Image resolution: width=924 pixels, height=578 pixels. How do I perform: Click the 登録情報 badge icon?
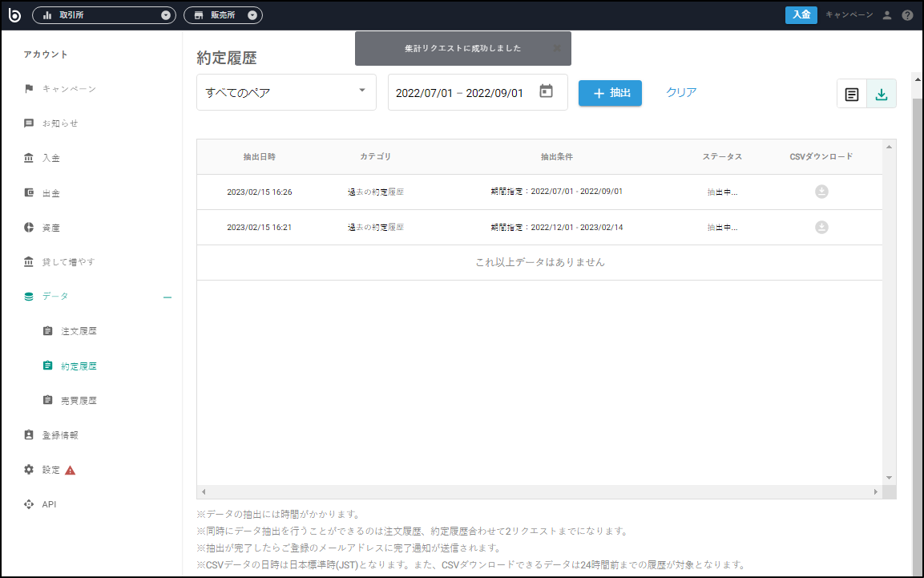click(x=29, y=435)
